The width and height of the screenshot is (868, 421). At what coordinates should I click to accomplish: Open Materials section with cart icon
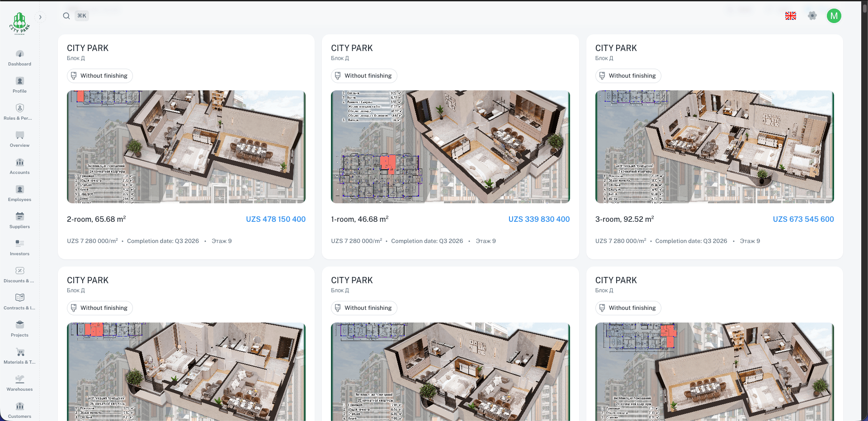pyautogui.click(x=19, y=352)
